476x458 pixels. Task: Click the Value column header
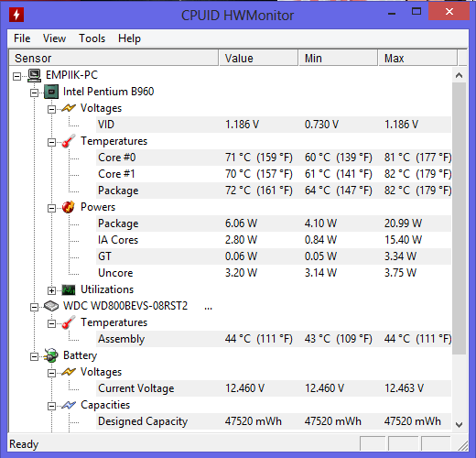click(x=258, y=58)
